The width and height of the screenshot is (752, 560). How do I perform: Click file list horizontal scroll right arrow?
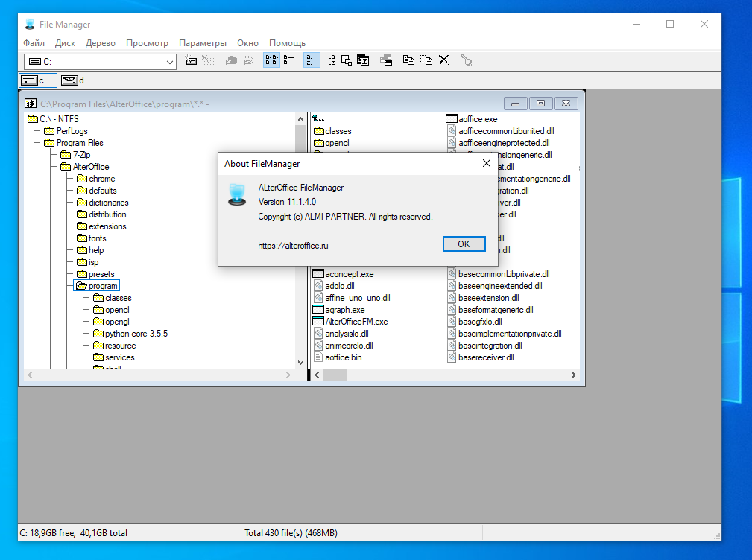pyautogui.click(x=574, y=375)
